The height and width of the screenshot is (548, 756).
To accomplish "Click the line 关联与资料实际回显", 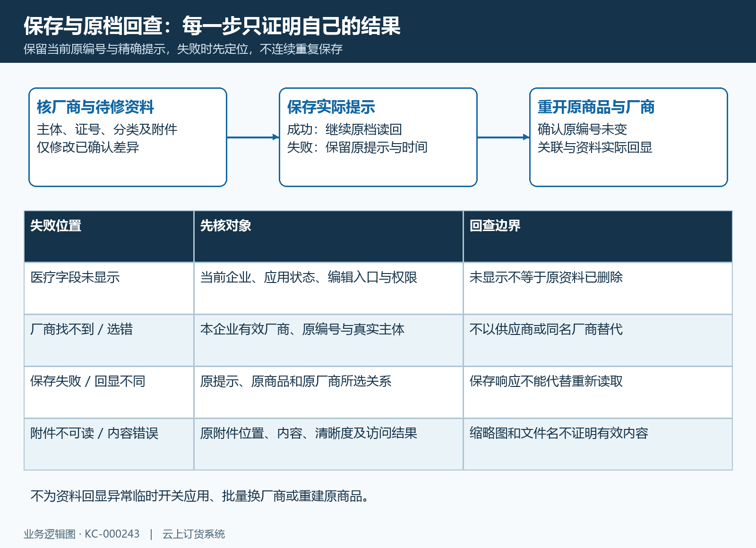I will click(595, 147).
